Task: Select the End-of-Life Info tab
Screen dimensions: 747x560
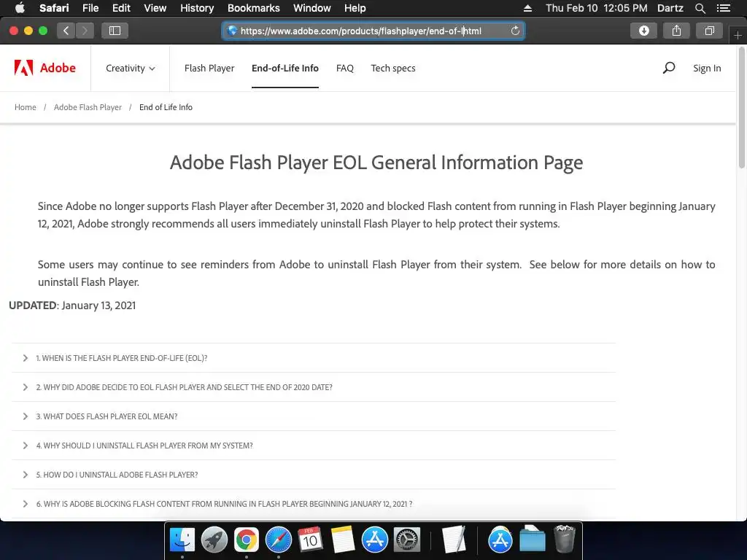Action: (285, 68)
